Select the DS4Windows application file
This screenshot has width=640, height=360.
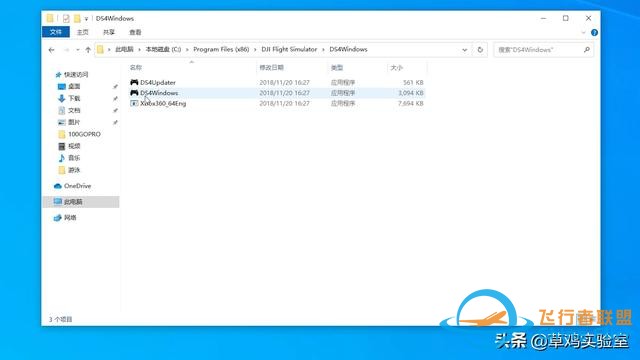[x=277, y=93]
